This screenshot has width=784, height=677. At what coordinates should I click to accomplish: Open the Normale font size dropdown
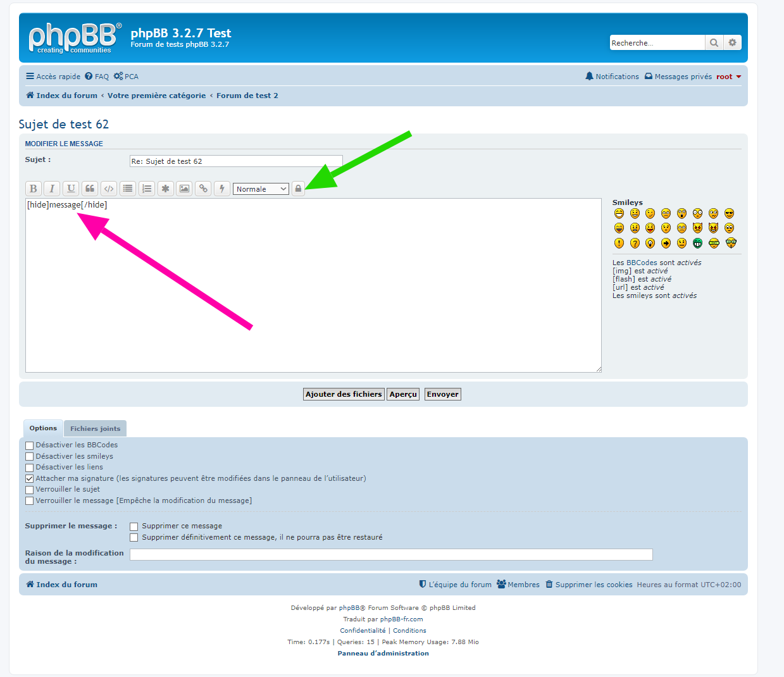click(x=261, y=189)
